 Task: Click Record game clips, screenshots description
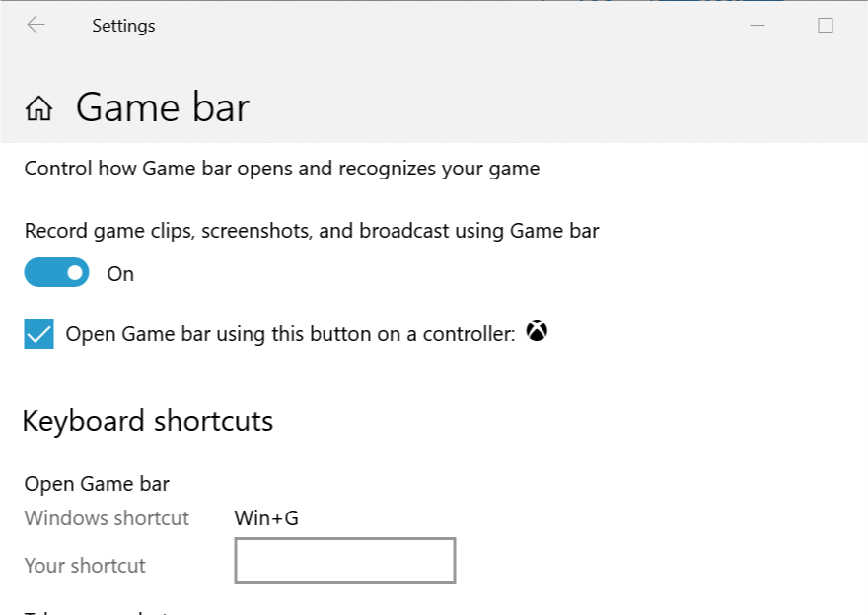(312, 231)
